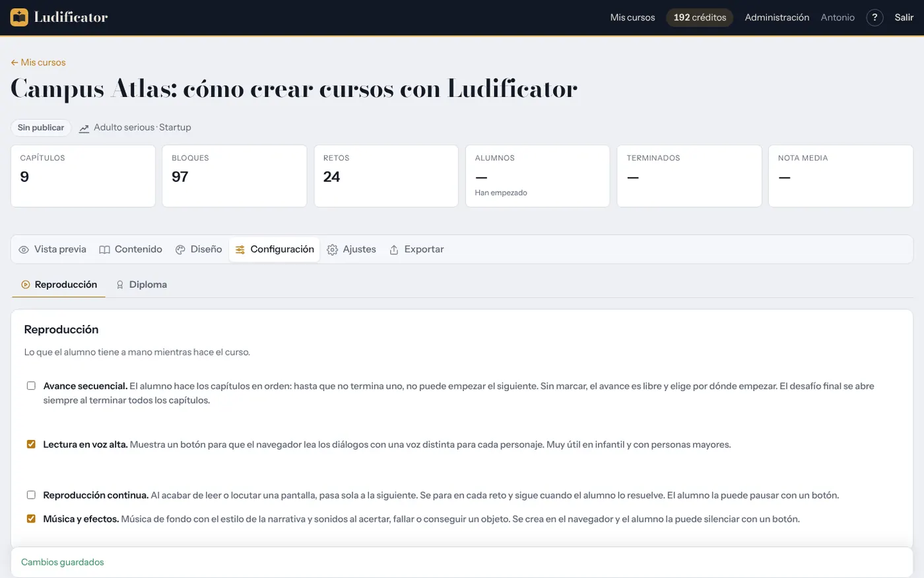Enable the Reproducción continua checkbox
The image size is (924, 578).
pyautogui.click(x=31, y=495)
